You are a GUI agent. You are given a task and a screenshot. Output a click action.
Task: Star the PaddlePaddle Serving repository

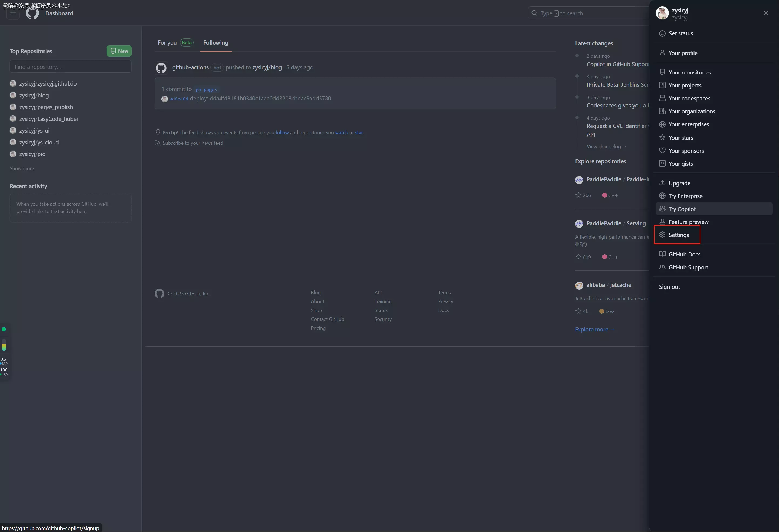578,257
